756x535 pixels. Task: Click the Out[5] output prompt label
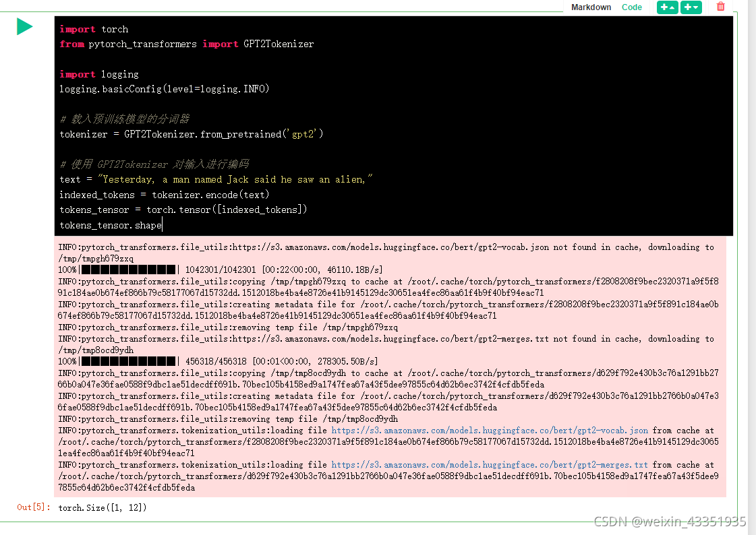tap(33, 507)
